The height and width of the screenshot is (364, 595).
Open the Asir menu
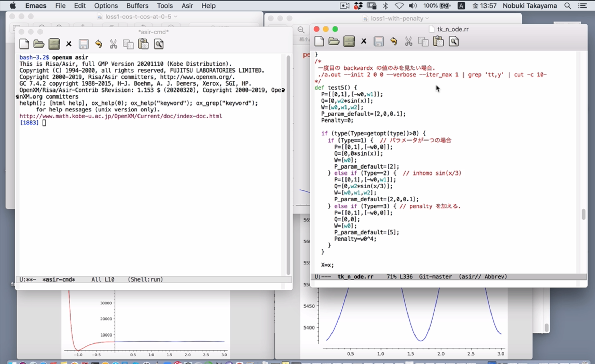click(187, 6)
